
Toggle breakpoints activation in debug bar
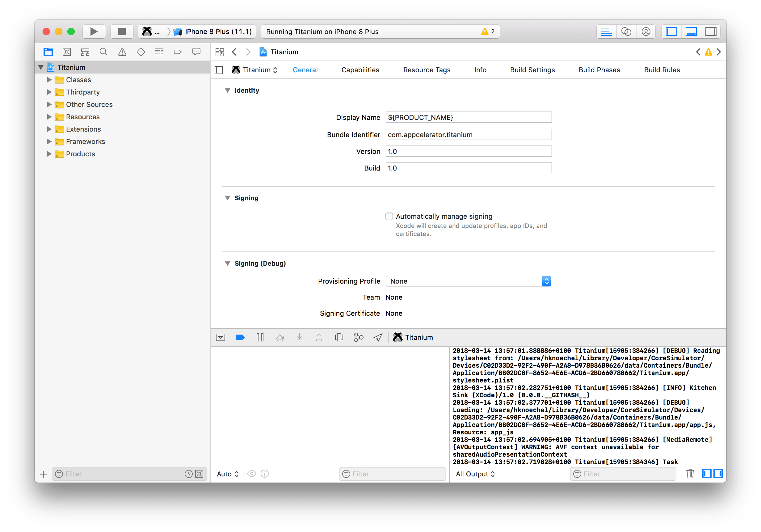coord(240,337)
